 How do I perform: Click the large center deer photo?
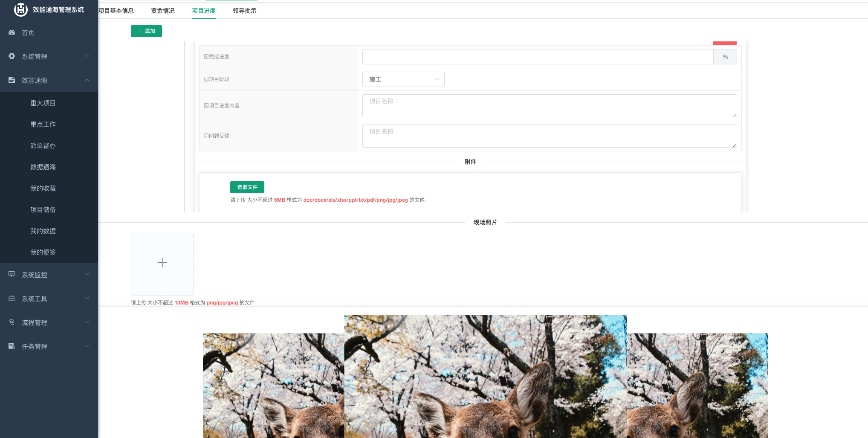(x=486, y=377)
